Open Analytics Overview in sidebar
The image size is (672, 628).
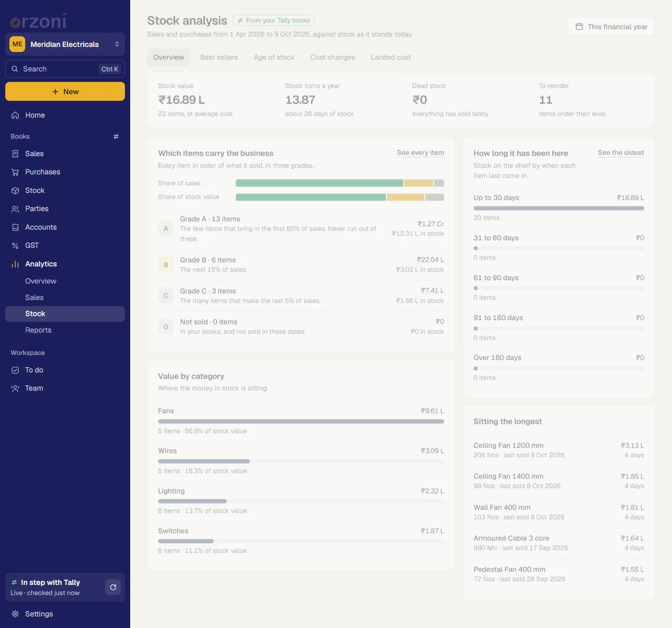65,281
